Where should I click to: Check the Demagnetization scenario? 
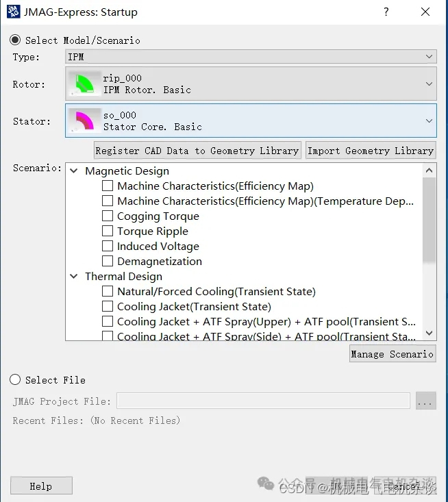[x=108, y=261]
